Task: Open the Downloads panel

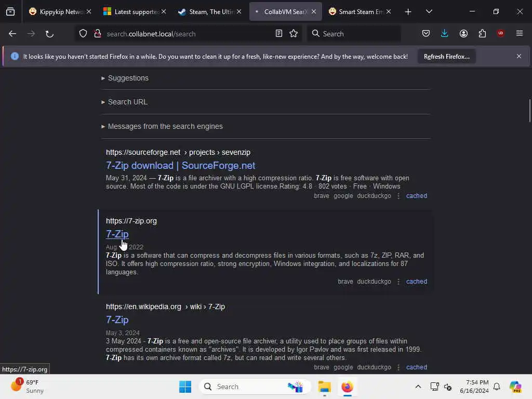Action: point(445,33)
